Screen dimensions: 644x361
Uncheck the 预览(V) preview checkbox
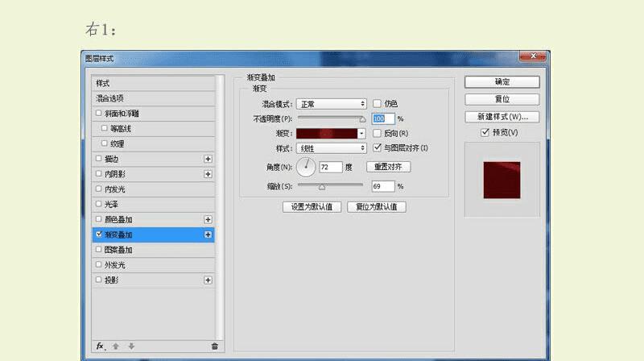point(485,132)
